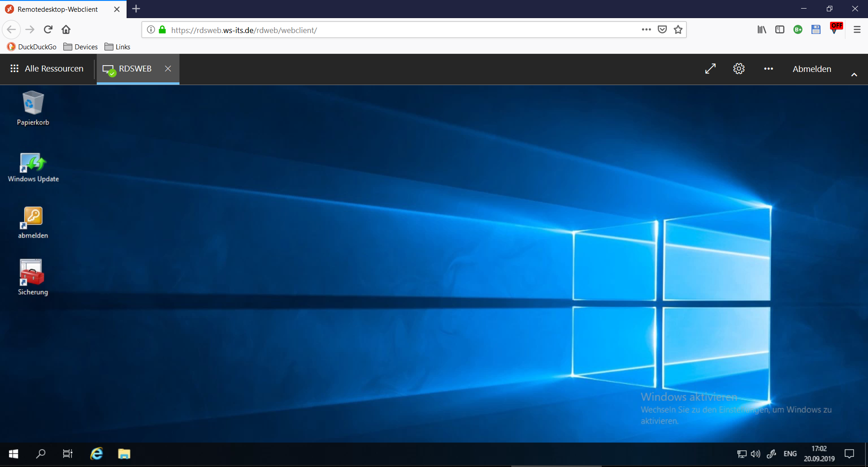This screenshot has width=868, height=467.
Task: Select the Windows Update desktop shortcut
Action: [33, 167]
